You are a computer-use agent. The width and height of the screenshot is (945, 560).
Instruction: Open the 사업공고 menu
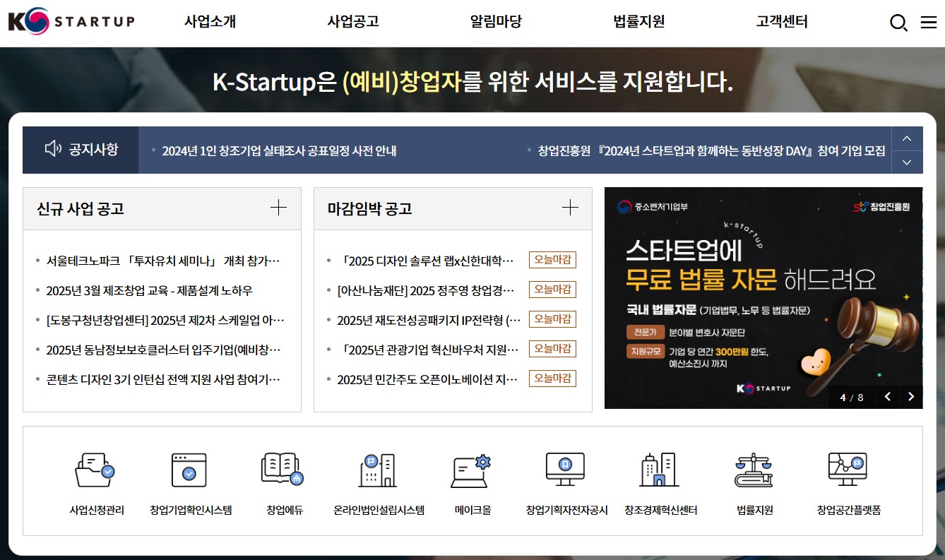pyautogui.click(x=353, y=22)
